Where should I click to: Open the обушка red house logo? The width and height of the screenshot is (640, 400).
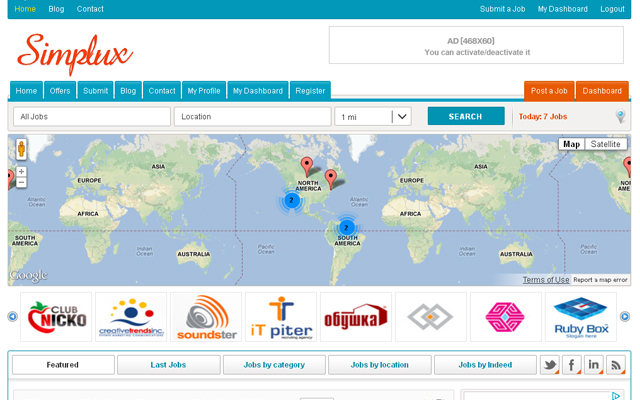(356, 317)
